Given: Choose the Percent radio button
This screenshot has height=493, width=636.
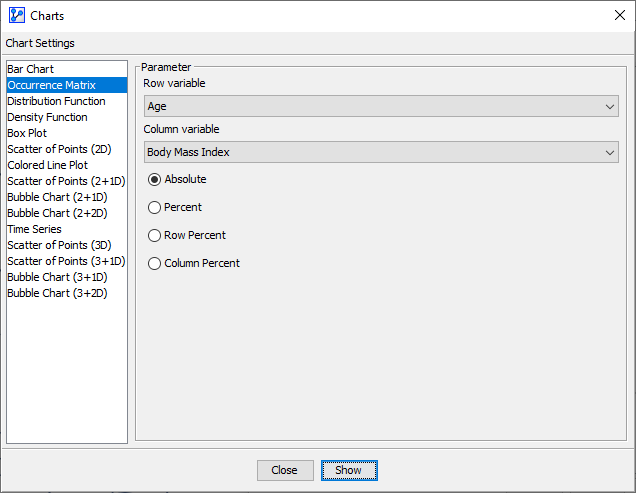Looking at the screenshot, I should (154, 207).
